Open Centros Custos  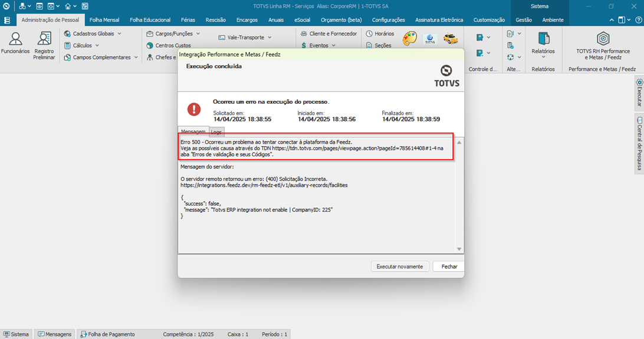point(169,45)
